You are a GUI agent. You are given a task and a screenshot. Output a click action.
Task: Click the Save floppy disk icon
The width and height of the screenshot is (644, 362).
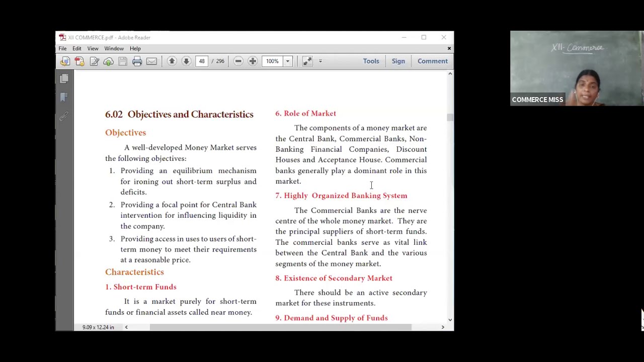tap(123, 61)
